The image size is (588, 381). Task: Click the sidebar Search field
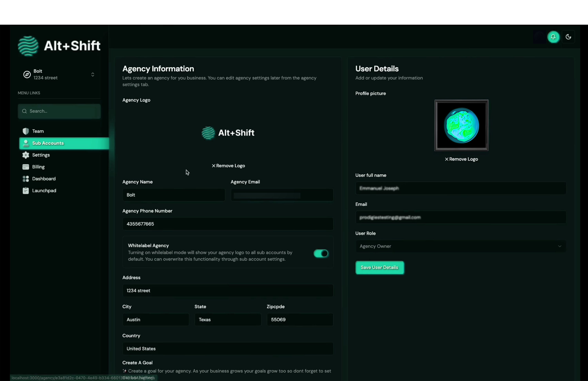(59, 111)
